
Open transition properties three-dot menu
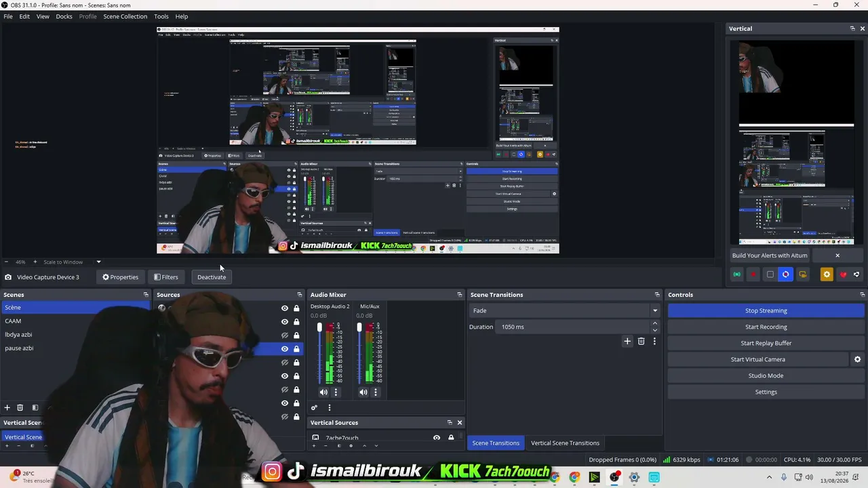(654, 342)
